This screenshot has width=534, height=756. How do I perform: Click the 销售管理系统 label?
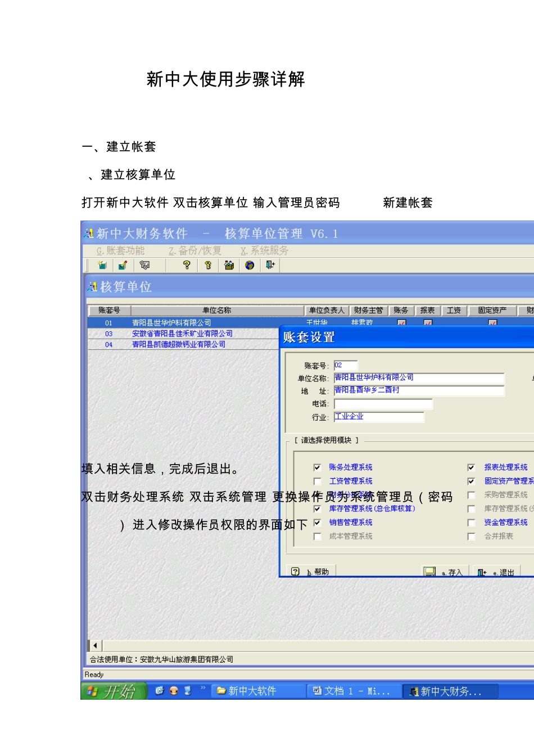click(351, 523)
